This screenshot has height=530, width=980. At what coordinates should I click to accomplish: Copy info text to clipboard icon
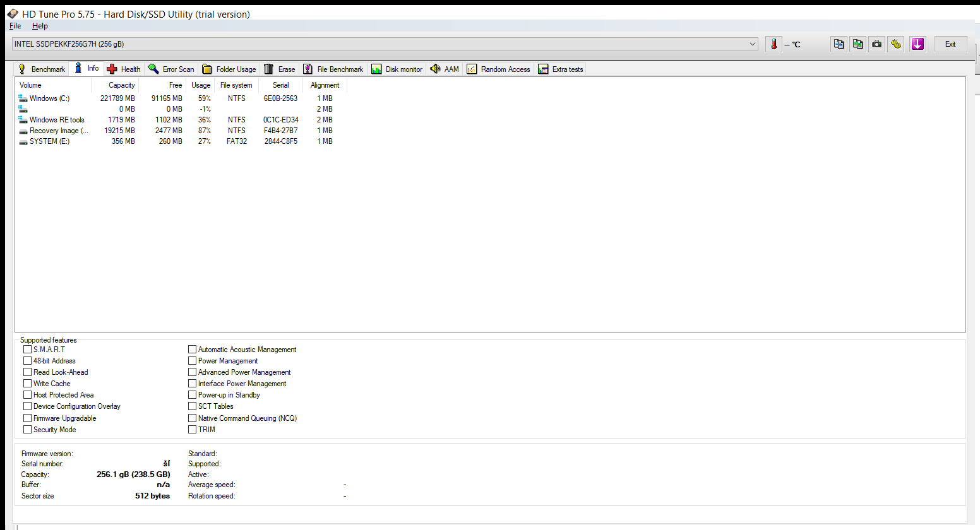[x=839, y=44]
